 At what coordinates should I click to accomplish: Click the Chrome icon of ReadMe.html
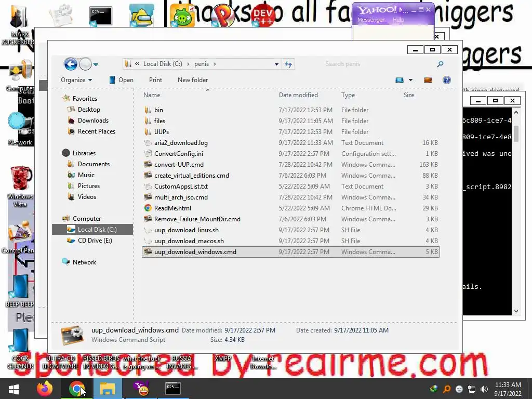click(148, 208)
